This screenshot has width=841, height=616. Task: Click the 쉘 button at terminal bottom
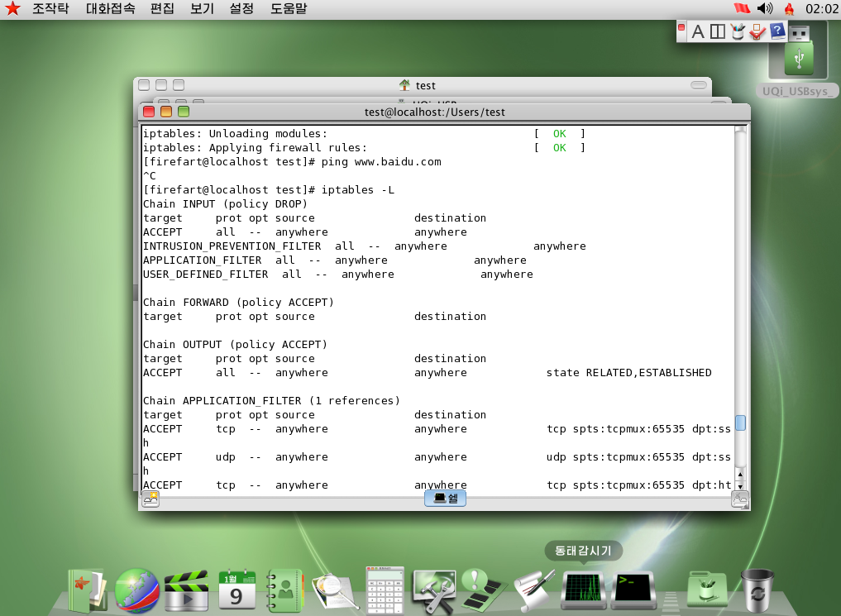pos(446,498)
